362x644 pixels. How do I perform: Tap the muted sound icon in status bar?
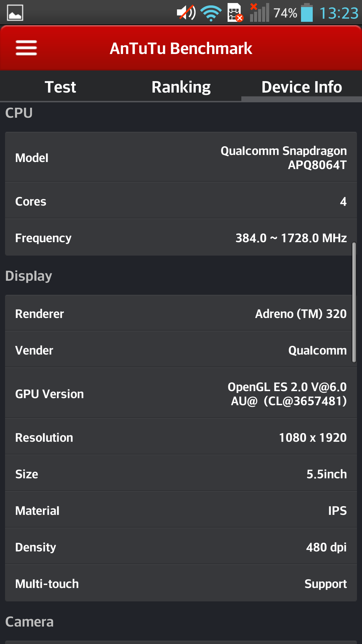[186, 13]
